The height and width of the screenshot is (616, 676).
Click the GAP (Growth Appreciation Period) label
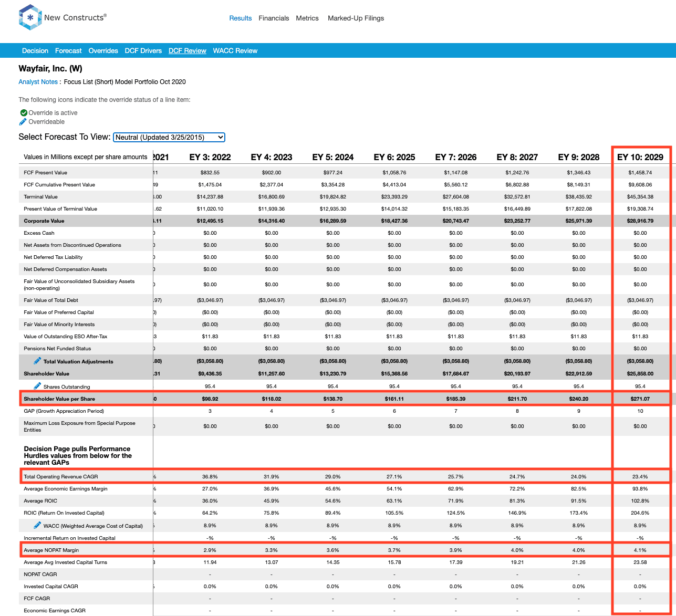64,411
